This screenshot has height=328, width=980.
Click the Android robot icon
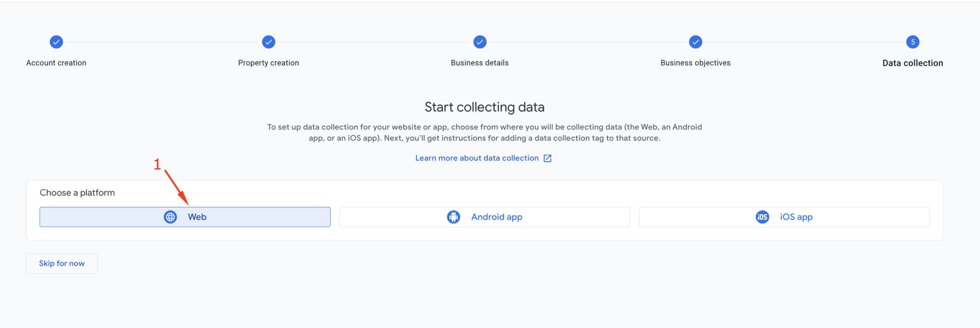(454, 217)
